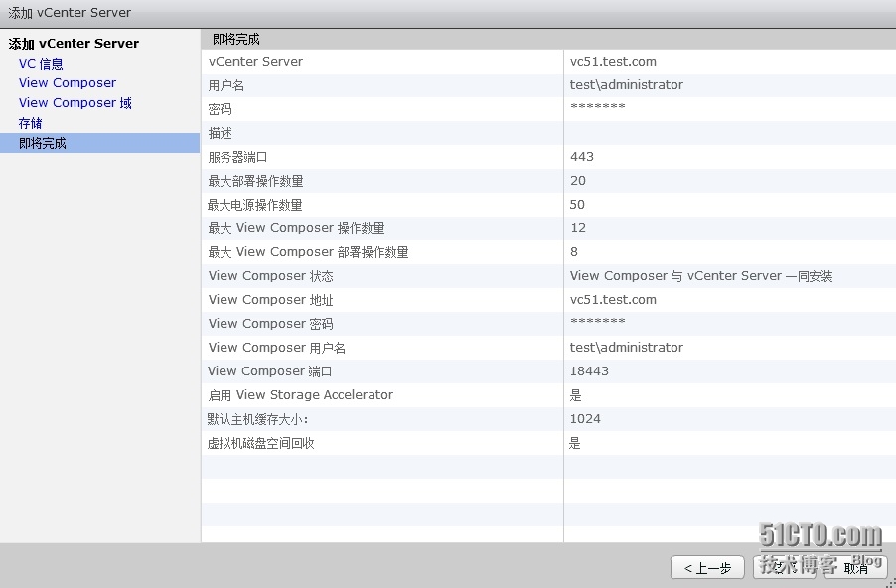Click the host cache size value 1024
Image resolution: width=896 pixels, height=588 pixels.
click(x=585, y=419)
